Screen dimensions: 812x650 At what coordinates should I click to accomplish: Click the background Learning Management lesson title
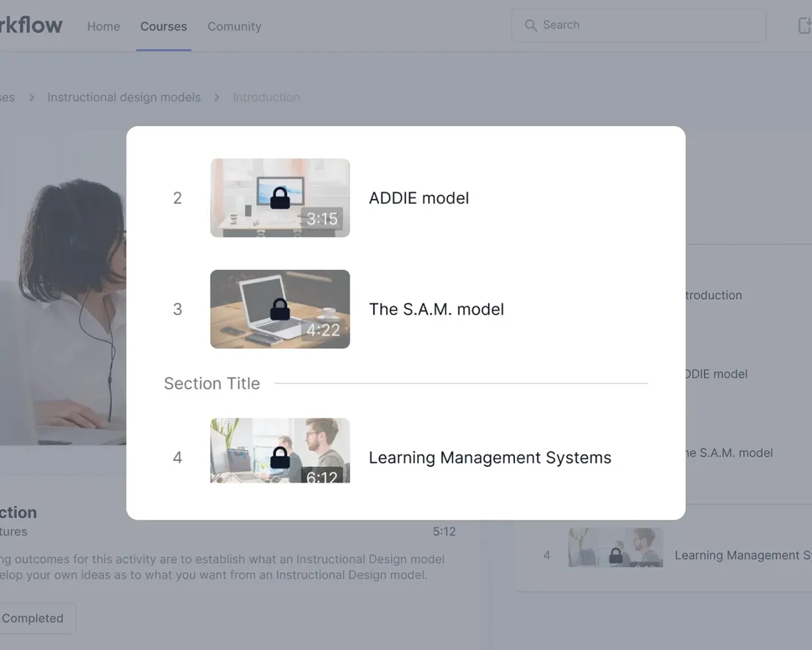743,555
